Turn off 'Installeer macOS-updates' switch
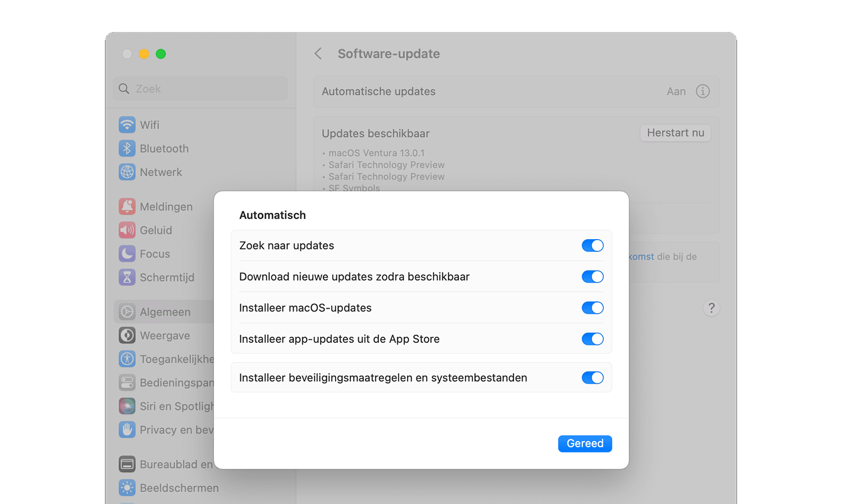842x504 pixels. pos(592,308)
